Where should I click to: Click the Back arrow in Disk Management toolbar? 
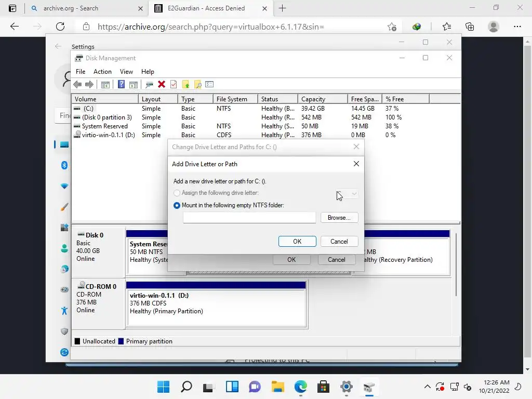click(77, 85)
